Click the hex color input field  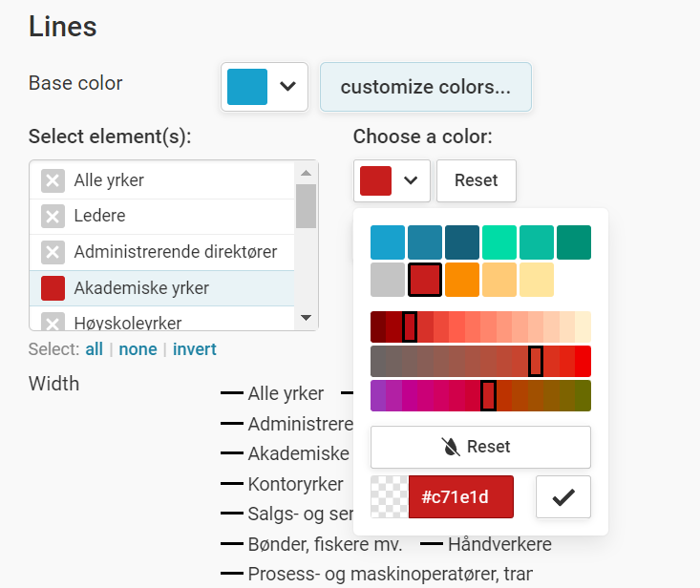[x=460, y=496]
